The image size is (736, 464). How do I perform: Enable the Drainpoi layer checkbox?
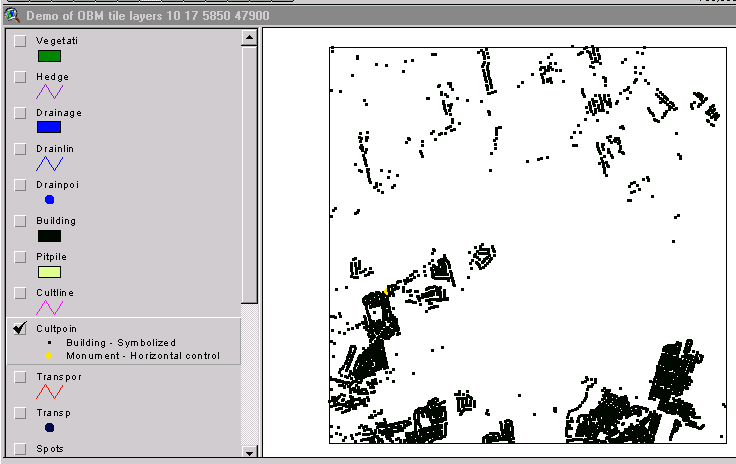coord(20,185)
